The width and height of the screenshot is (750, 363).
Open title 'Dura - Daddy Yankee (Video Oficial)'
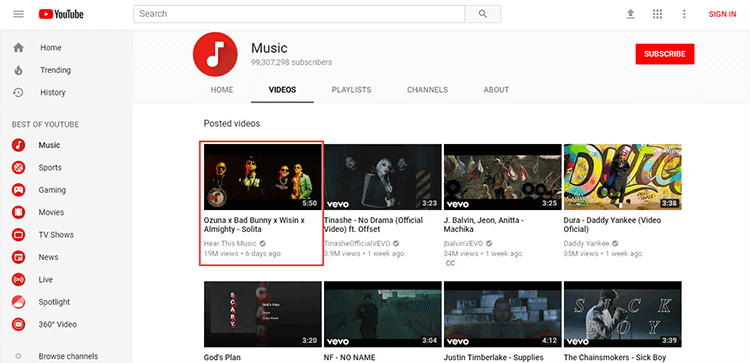click(613, 225)
